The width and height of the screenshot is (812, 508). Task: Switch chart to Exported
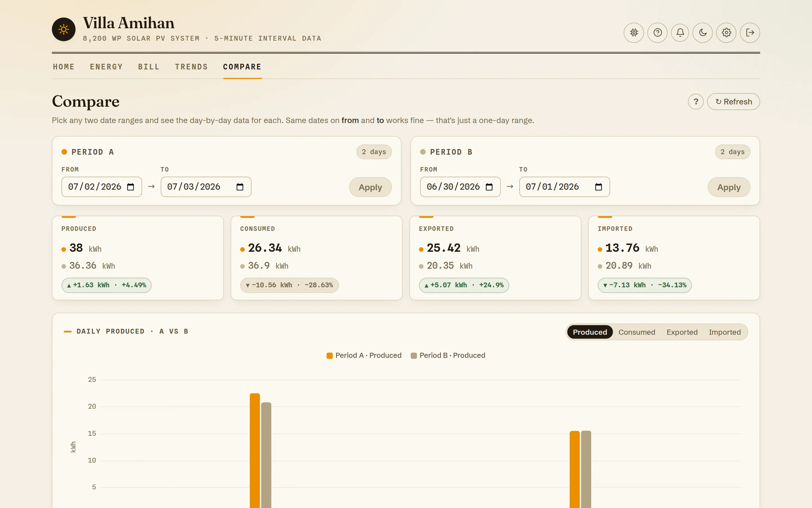(682, 332)
